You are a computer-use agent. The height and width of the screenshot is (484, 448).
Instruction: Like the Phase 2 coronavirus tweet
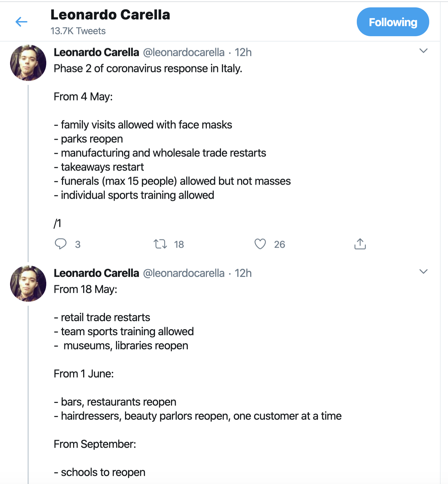click(260, 244)
